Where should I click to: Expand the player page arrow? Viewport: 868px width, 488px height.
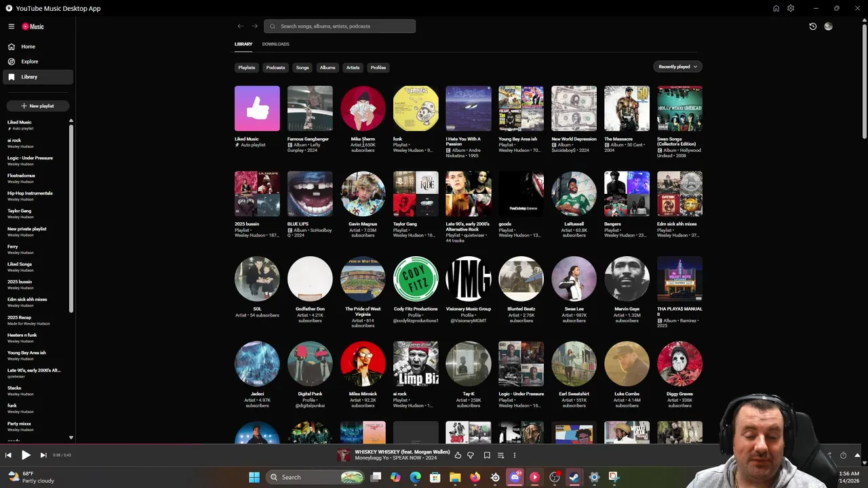[x=858, y=455]
